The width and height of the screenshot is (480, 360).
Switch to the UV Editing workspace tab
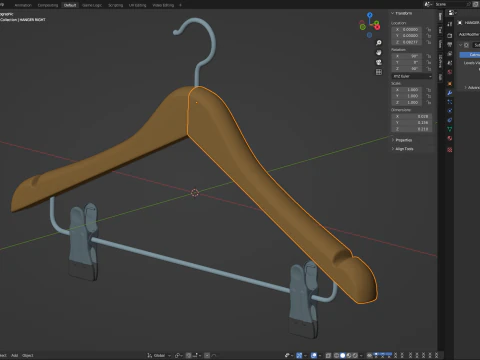click(137, 5)
